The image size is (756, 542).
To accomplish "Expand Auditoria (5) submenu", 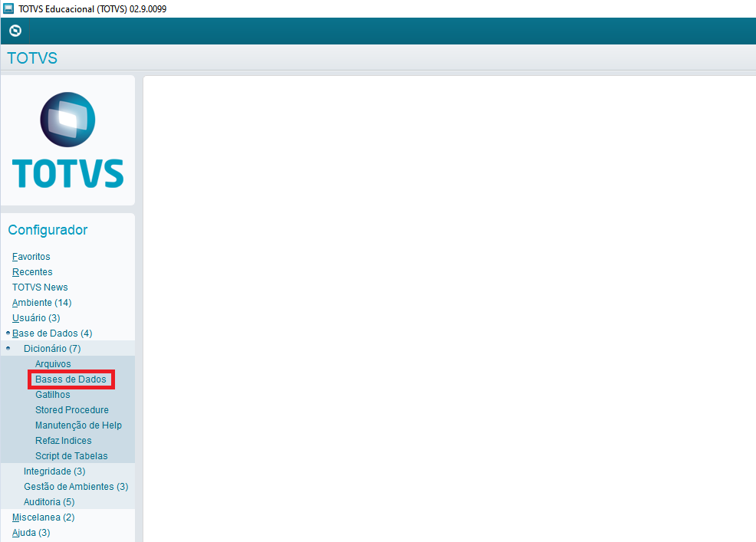I will coord(49,502).
